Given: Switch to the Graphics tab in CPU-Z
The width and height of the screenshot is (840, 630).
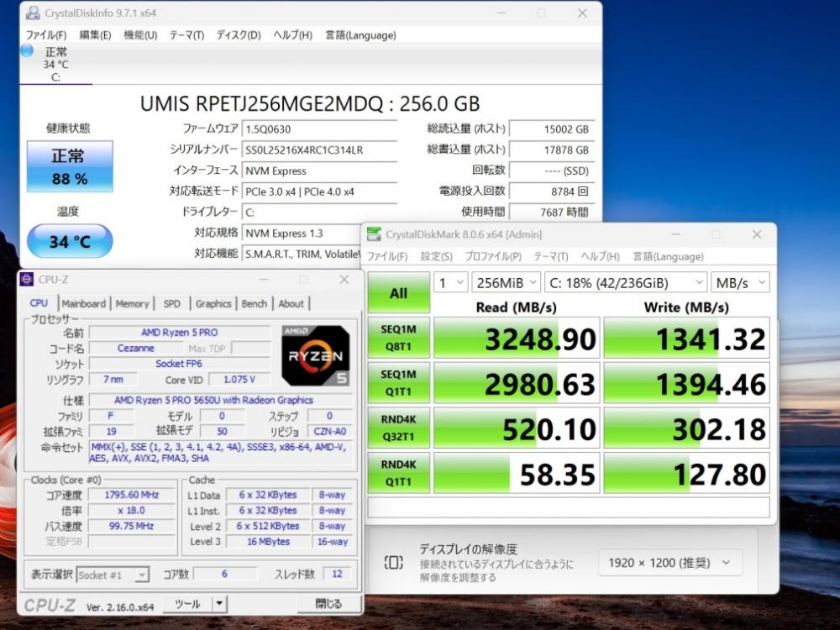Looking at the screenshot, I should click(213, 304).
